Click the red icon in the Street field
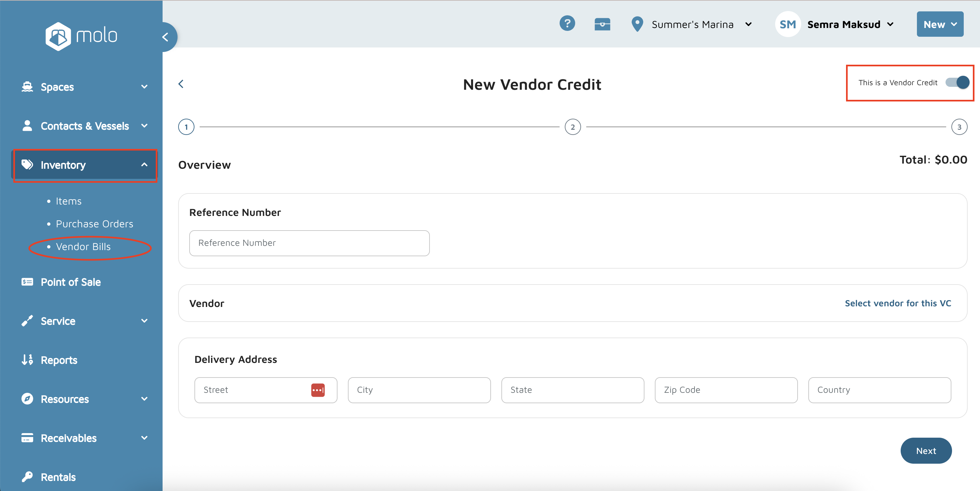This screenshot has width=980, height=491. tap(318, 390)
